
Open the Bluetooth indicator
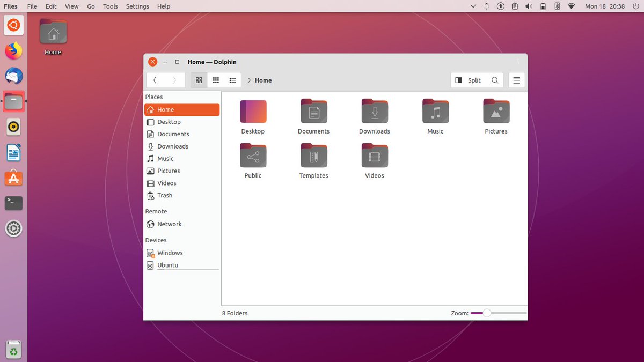point(557,6)
